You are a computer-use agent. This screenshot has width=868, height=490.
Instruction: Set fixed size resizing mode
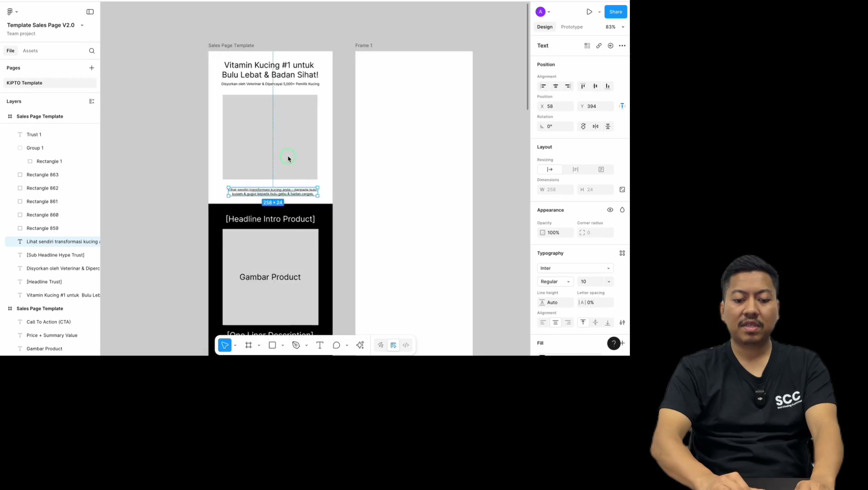601,170
